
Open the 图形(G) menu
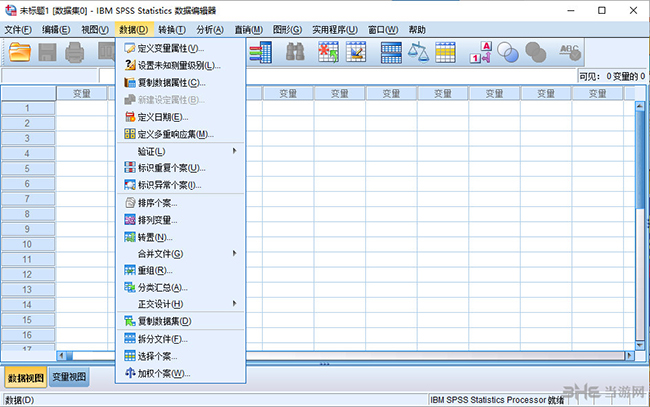[x=287, y=30]
